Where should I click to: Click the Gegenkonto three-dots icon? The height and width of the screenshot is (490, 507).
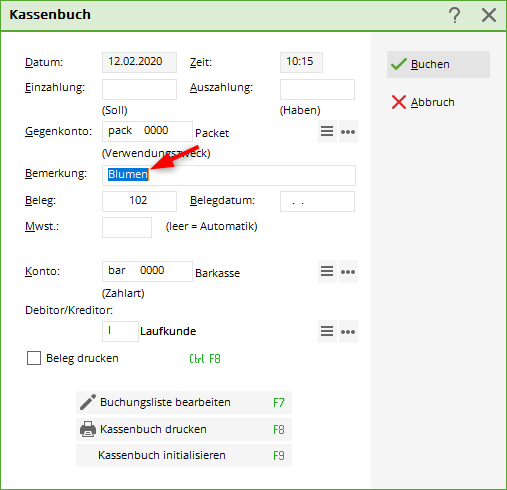pos(348,131)
